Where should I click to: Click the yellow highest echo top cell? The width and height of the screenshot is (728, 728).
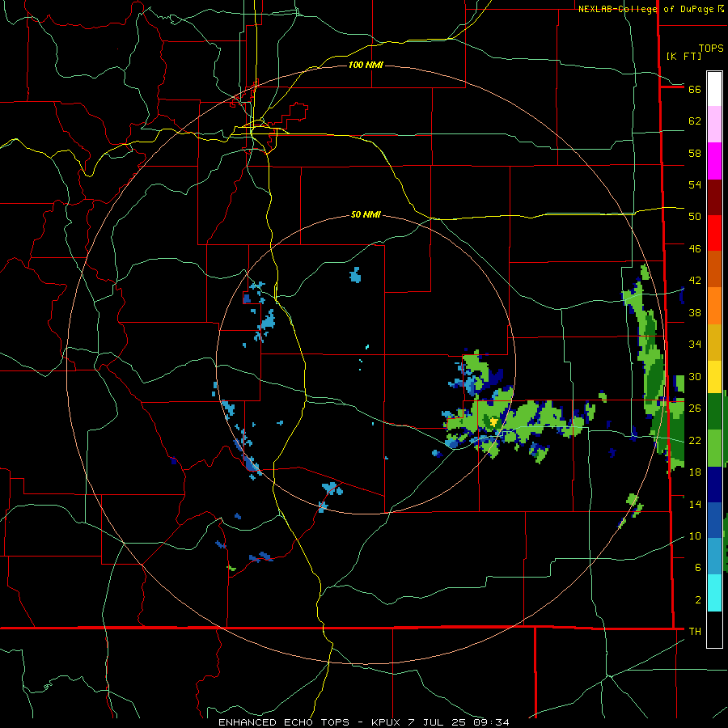(x=493, y=421)
